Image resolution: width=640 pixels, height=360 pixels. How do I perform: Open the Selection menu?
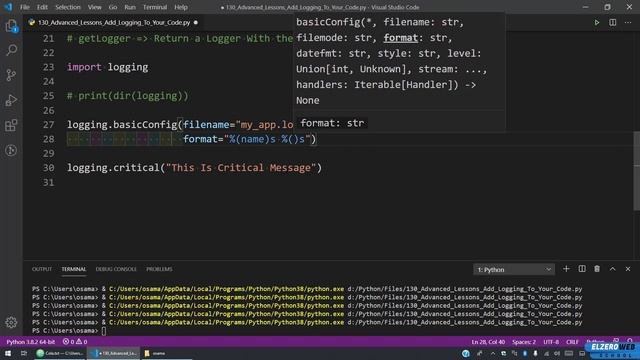point(68,7)
